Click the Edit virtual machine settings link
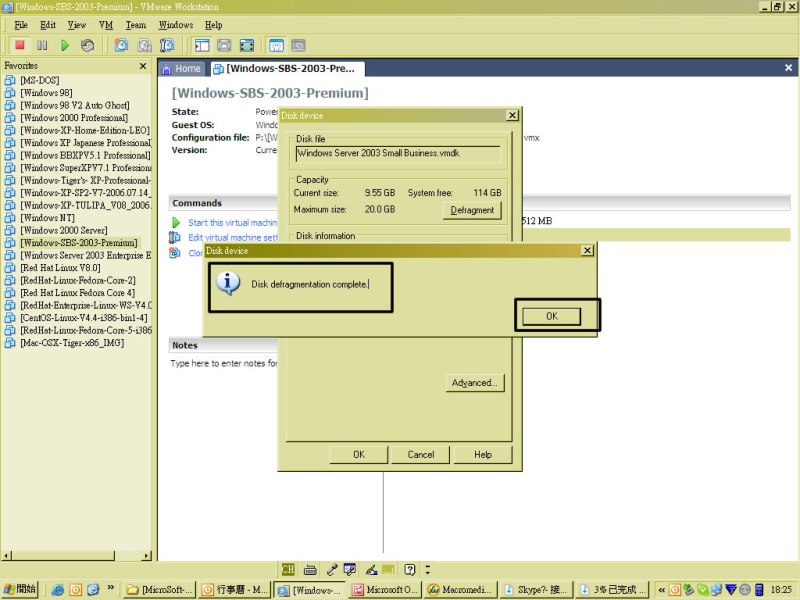The width and height of the screenshot is (800, 600). (233, 237)
